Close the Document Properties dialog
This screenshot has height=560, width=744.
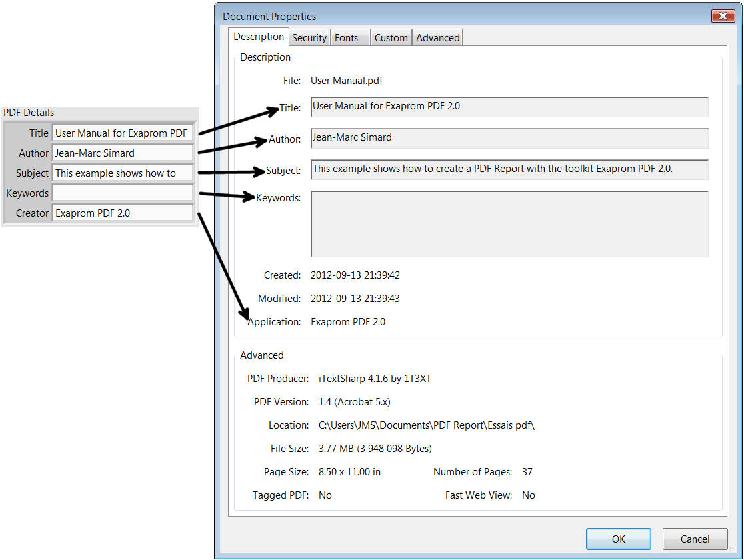point(723,16)
